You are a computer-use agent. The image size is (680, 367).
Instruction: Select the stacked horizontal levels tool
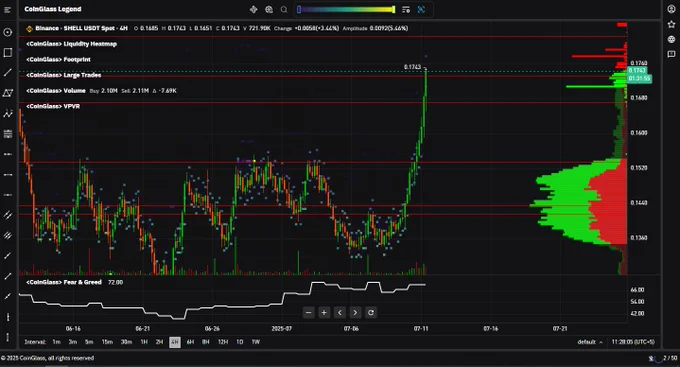pos(7,134)
